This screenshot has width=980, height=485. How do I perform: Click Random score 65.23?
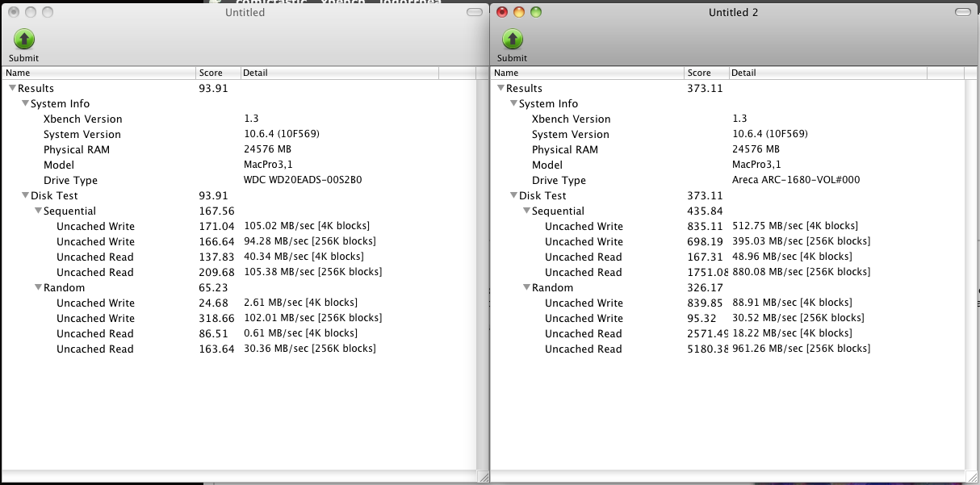point(213,287)
